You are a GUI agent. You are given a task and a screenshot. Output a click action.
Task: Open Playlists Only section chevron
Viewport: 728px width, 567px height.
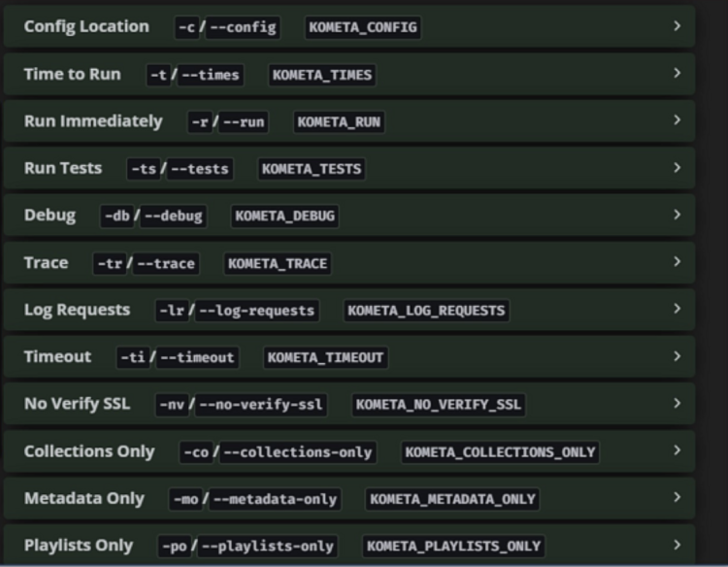(x=678, y=545)
